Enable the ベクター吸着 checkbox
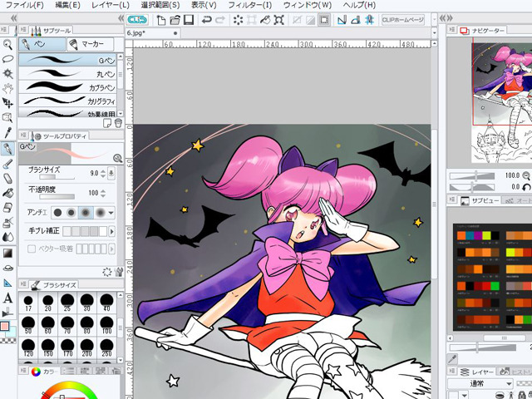This screenshot has width=532, height=399. pyautogui.click(x=32, y=249)
